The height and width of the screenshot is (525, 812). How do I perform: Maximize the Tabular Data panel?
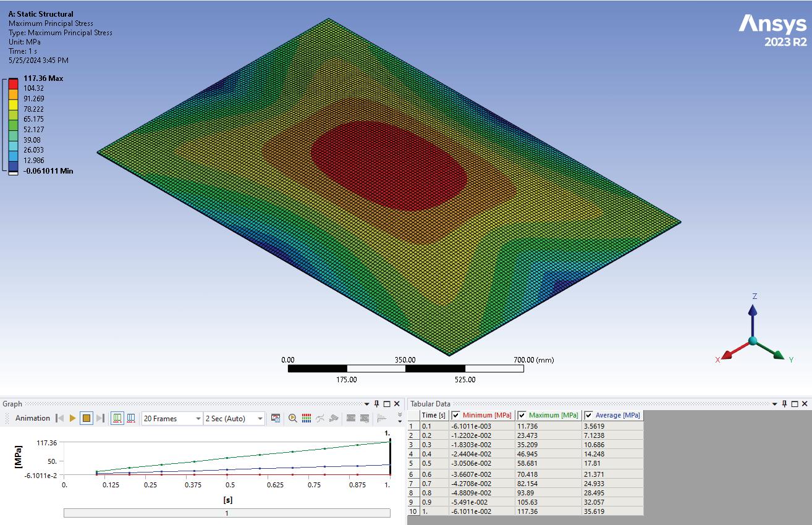click(x=795, y=404)
